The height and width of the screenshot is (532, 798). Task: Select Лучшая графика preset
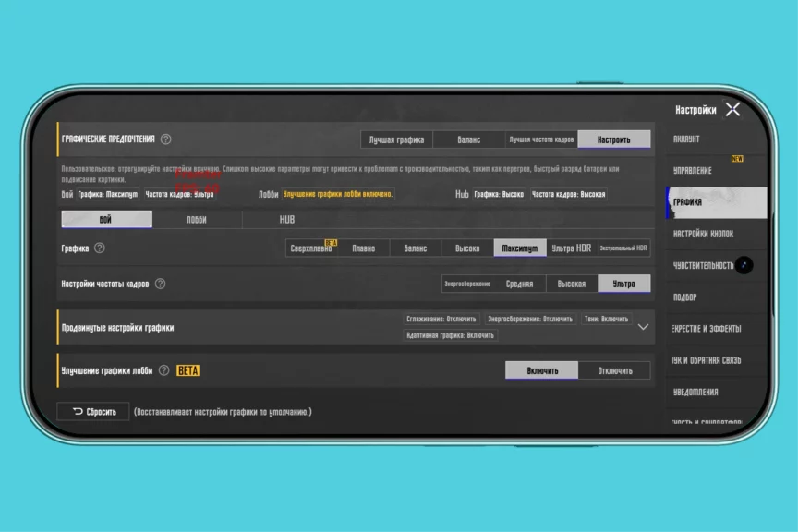pyautogui.click(x=396, y=139)
